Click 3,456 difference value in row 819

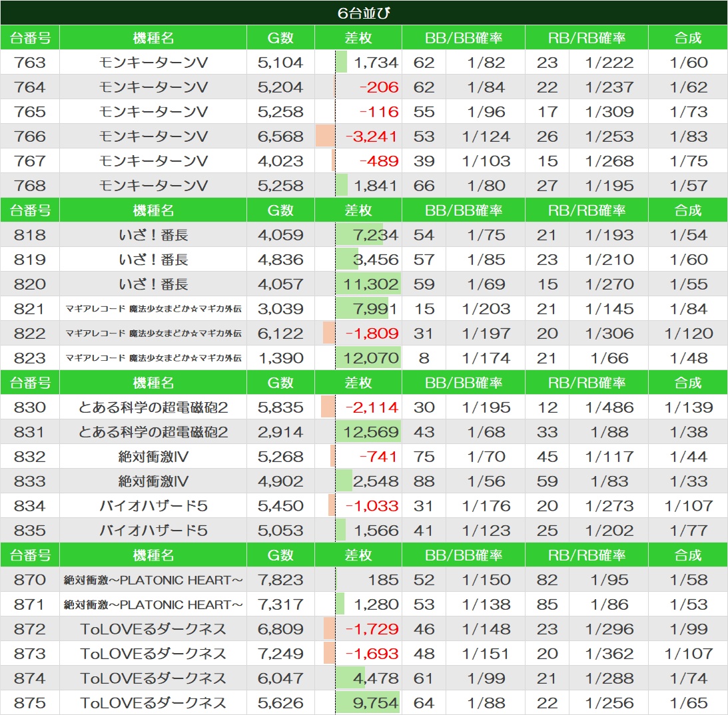click(x=376, y=260)
